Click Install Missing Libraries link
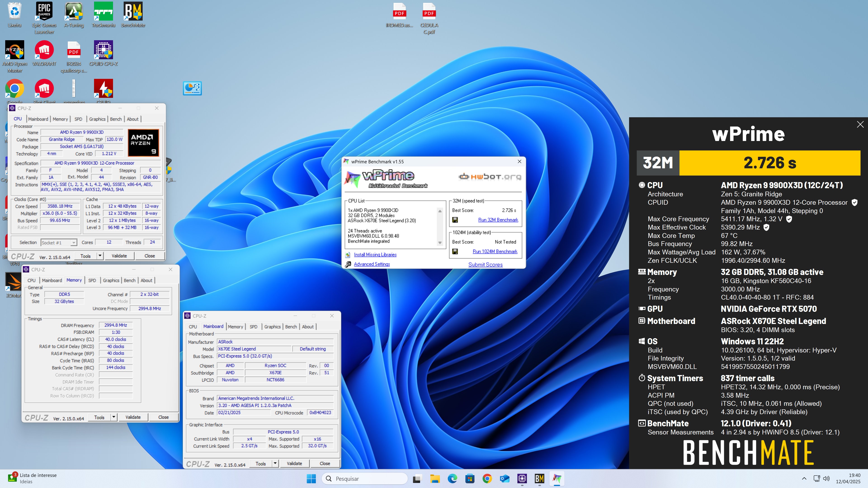 375,255
